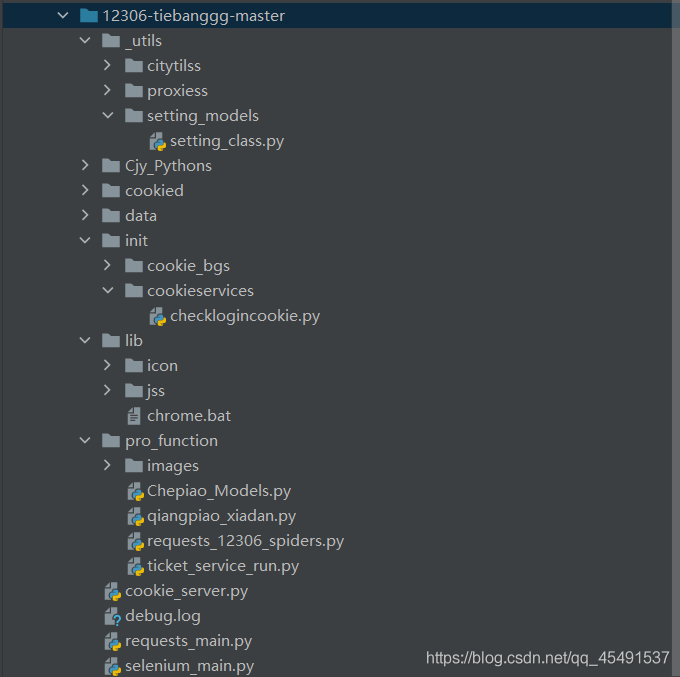This screenshot has height=677, width=680.
Task: Click the setting_models folder icon
Action: point(134,116)
